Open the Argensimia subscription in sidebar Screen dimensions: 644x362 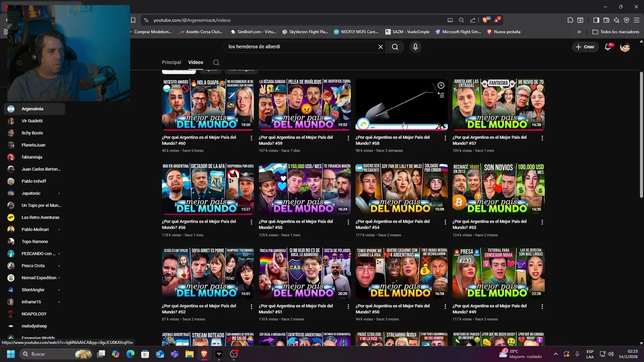[34, 109]
